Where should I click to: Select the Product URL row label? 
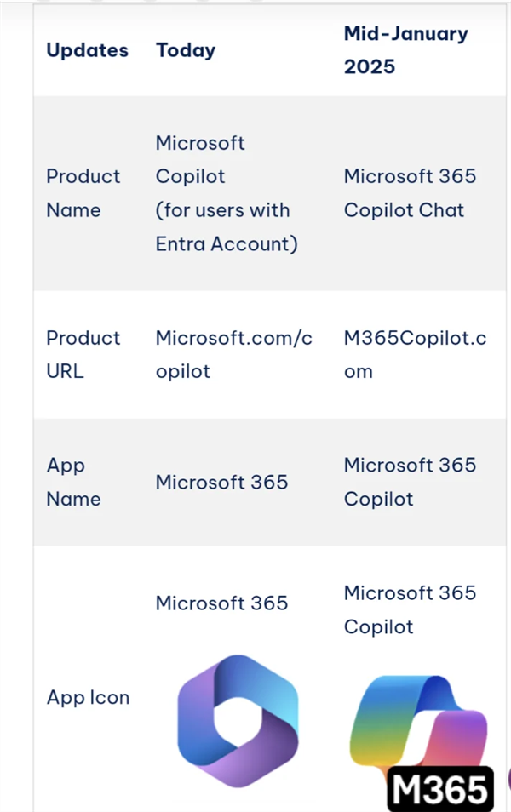(83, 355)
